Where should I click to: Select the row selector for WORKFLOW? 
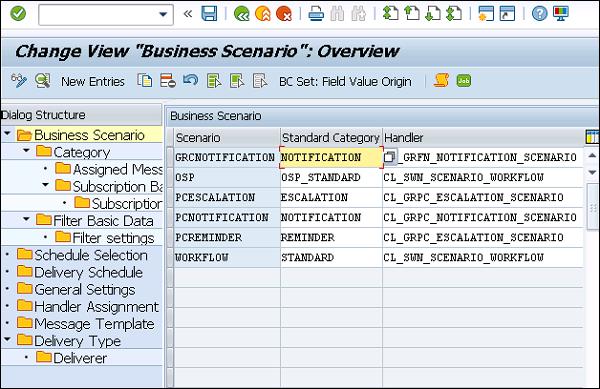pos(170,257)
